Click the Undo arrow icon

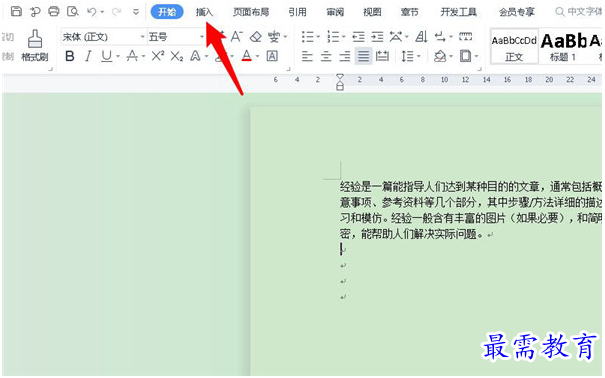point(91,12)
